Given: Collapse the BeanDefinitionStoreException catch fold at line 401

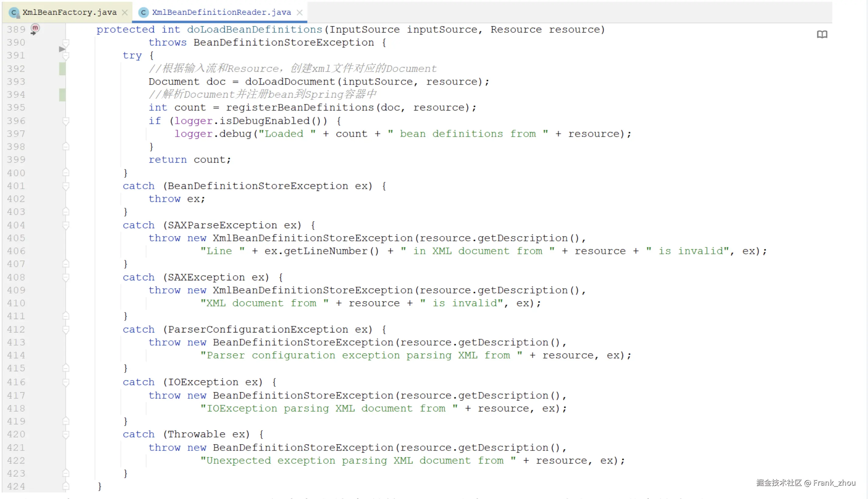Looking at the screenshot, I should tap(66, 186).
